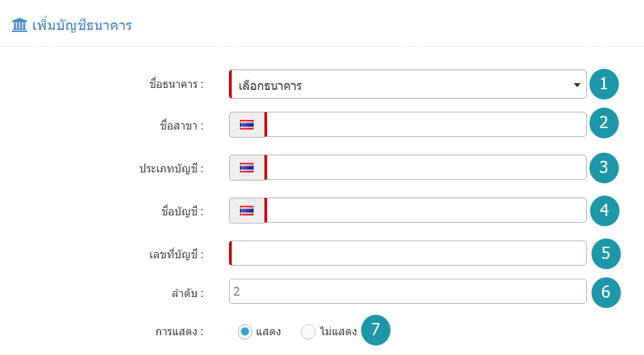The image size is (644, 355).
Task: Click the numbered marker 1 badge
Action: click(604, 84)
